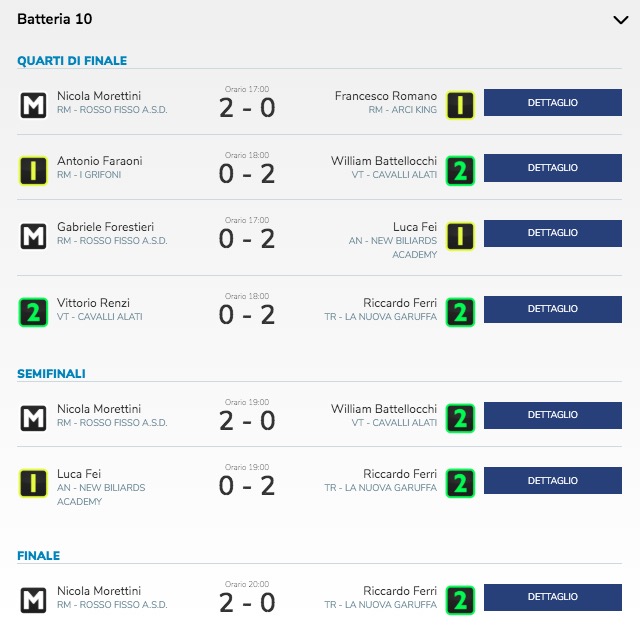Click the yellow I badge next to Luca Fei quarterfinal
Image resolution: width=640 pixels, height=636 pixels.
460,236
